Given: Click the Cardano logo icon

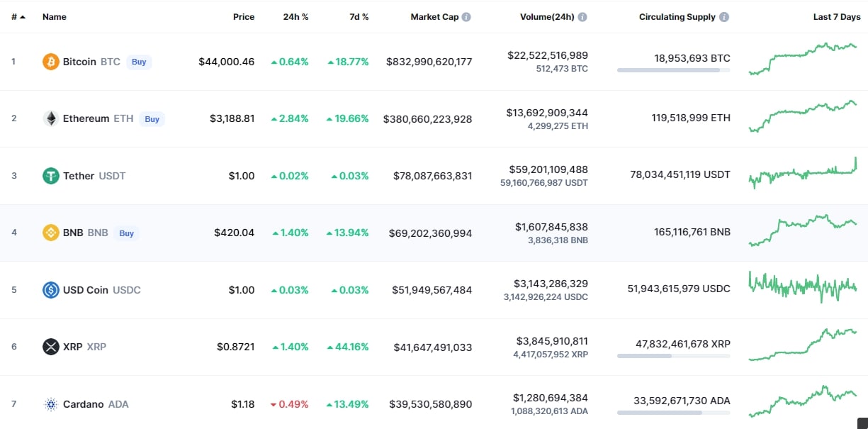Looking at the screenshot, I should (50, 404).
